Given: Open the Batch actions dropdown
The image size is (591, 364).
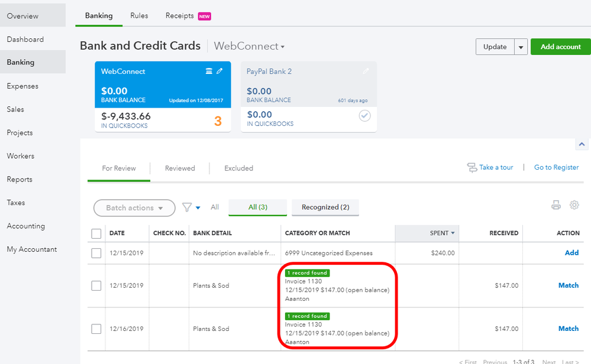Looking at the screenshot, I should tap(134, 208).
